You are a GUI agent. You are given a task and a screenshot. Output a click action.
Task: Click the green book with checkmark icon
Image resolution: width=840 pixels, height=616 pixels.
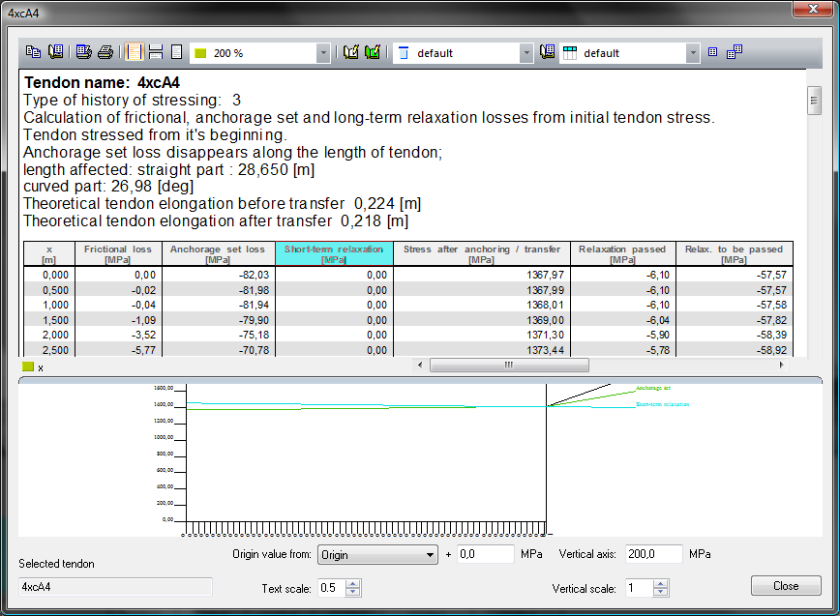point(373,52)
